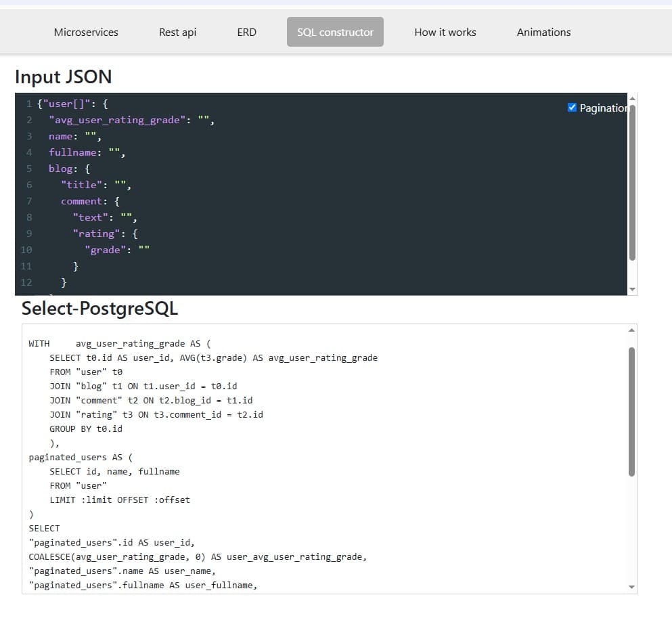The width and height of the screenshot is (672, 639).
Task: Select the SQL constructor tab
Action: pos(335,32)
